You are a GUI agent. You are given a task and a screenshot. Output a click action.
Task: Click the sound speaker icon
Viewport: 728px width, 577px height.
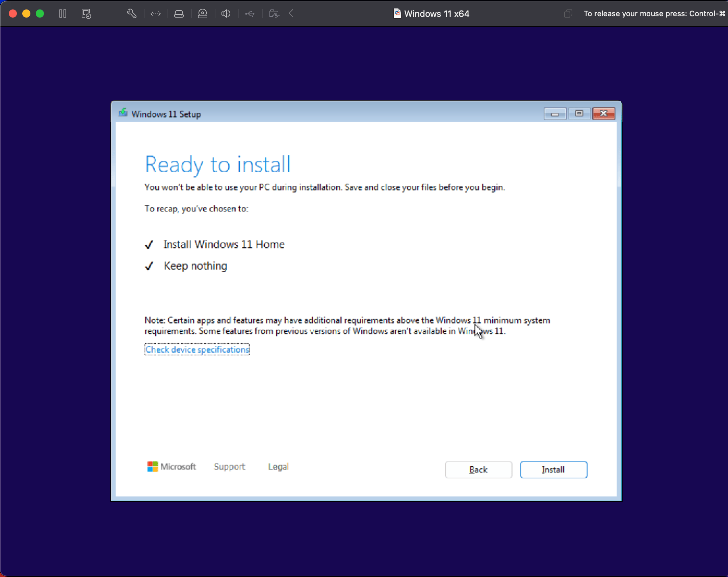pos(226,14)
